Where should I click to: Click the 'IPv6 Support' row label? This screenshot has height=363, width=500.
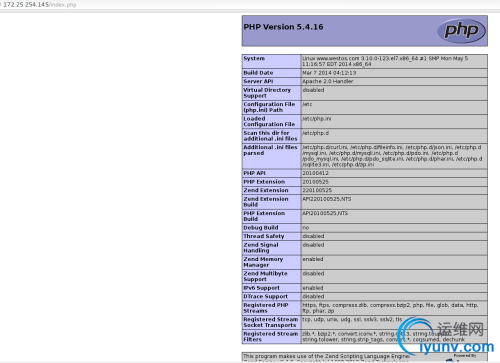pyautogui.click(x=262, y=288)
